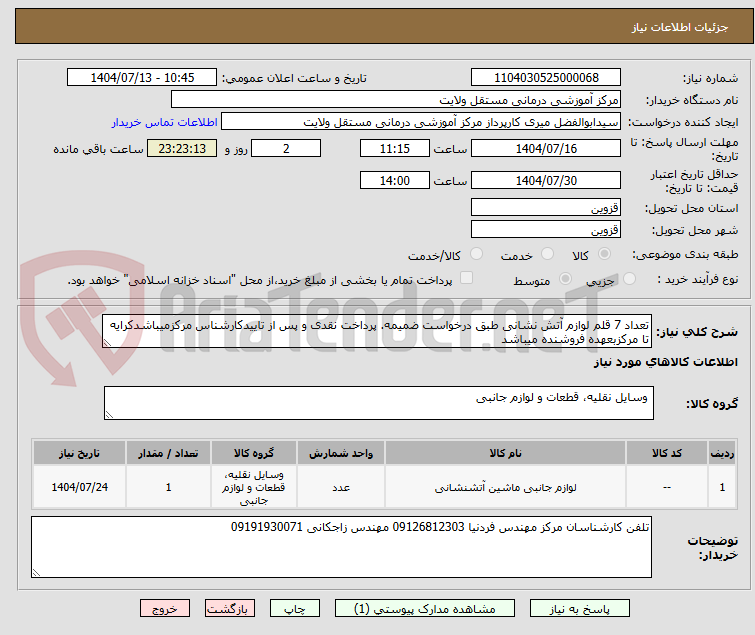Screen dimensions: 755x635
Task: Click the چاپ print button
Action: (x=295, y=609)
